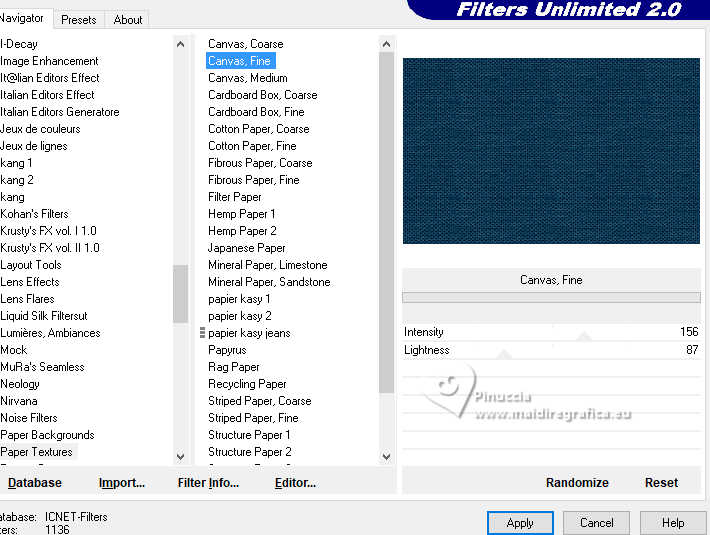The height and width of the screenshot is (535, 710).
Task: Choose Mineral Paper, Sandstone filter
Action: pyautogui.click(x=269, y=282)
